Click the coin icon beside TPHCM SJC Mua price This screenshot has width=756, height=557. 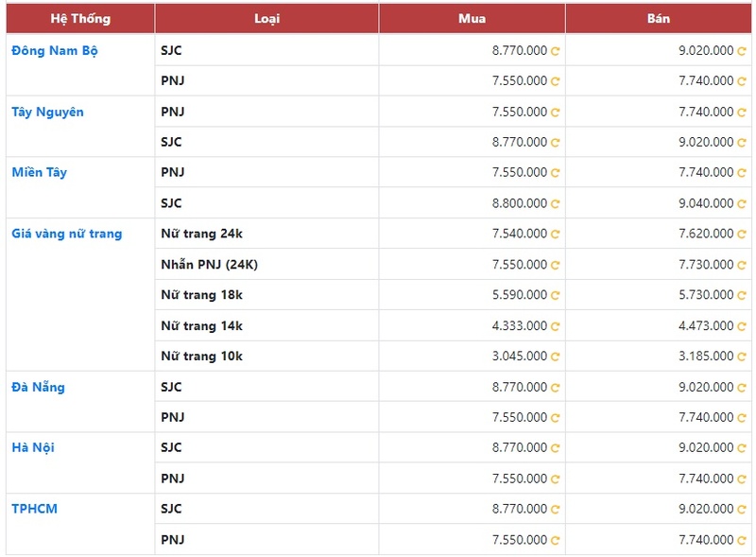click(x=555, y=510)
